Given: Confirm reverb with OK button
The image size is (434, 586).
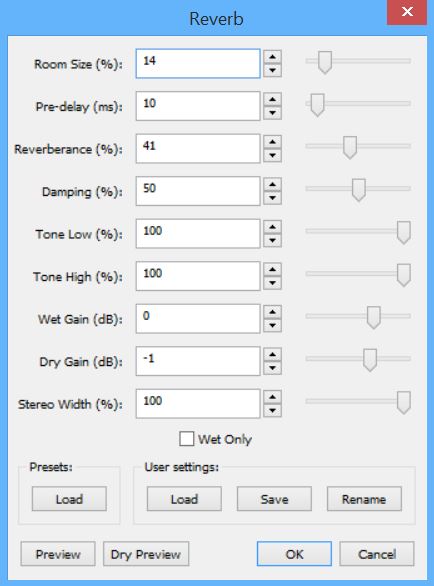Looking at the screenshot, I should (294, 554).
